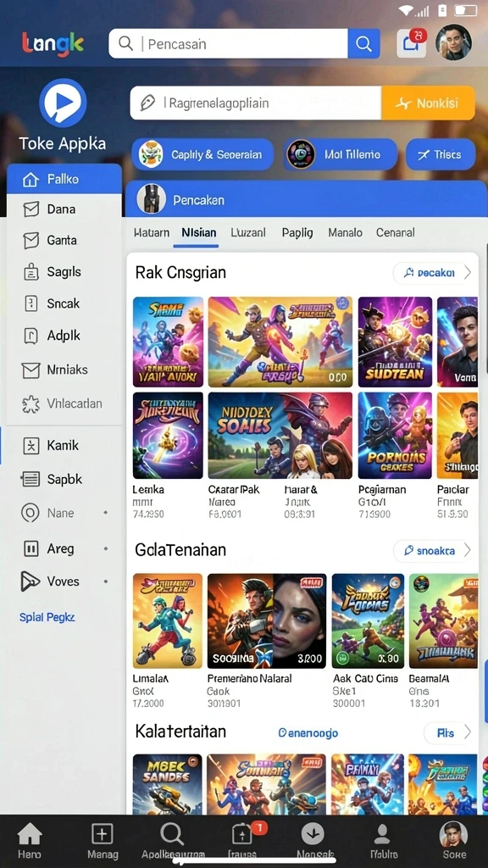Expand the Areg sidebar item dot
The image size is (488, 868).
coord(106,548)
